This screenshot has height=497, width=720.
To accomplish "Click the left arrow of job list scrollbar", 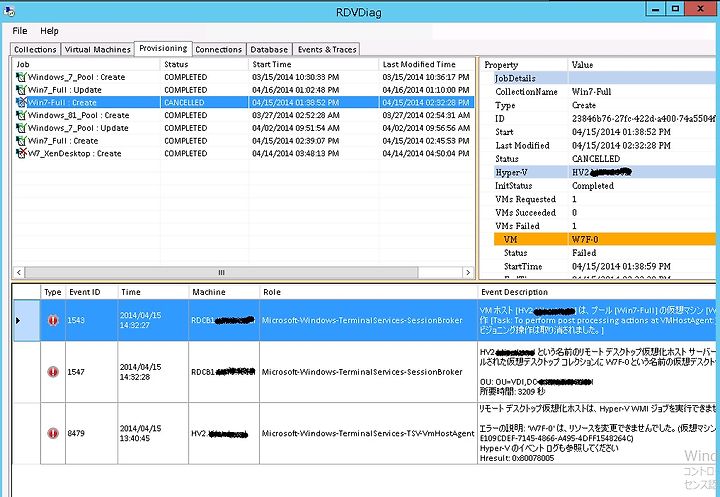I will click(x=18, y=272).
